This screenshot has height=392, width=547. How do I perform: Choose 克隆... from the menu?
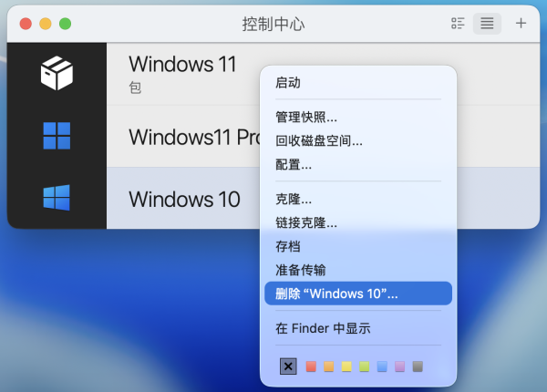click(294, 199)
